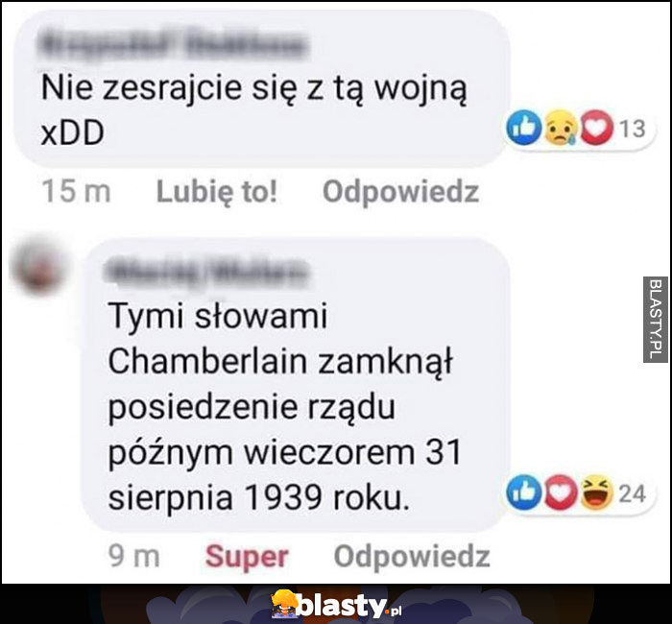
Task: Open the 24 reactions count
Action: (x=633, y=493)
